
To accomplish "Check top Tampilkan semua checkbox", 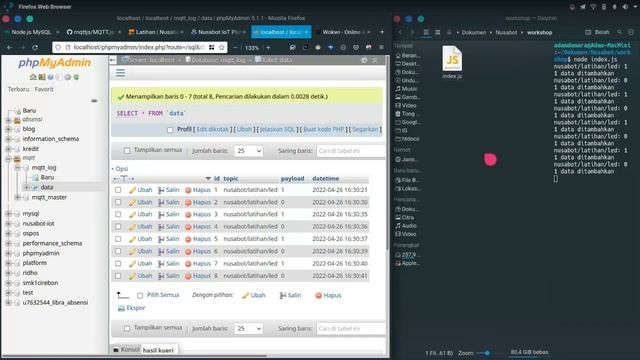I will point(127,151).
